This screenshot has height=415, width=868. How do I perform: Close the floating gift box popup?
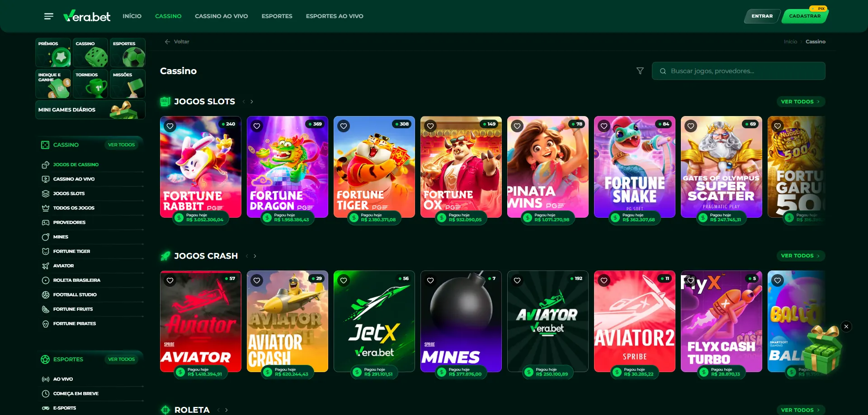846,326
